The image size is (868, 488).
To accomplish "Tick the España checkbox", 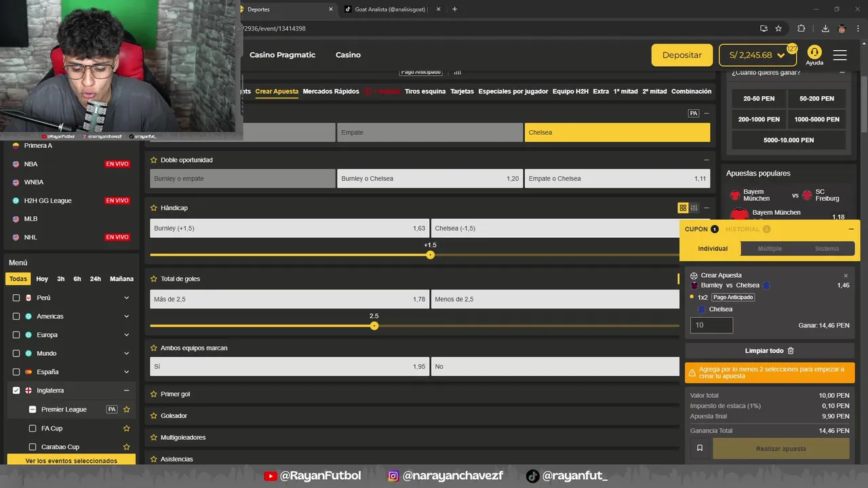I will (16, 371).
